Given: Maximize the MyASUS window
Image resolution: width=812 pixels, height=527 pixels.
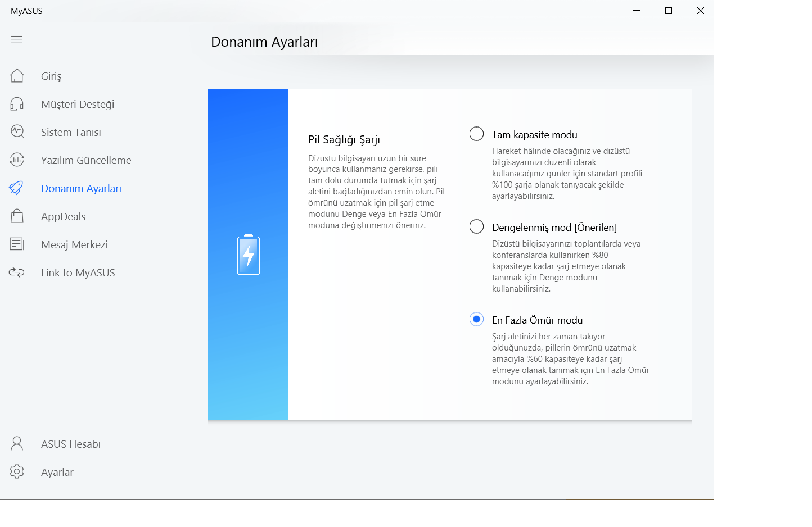Looking at the screenshot, I should (x=669, y=11).
